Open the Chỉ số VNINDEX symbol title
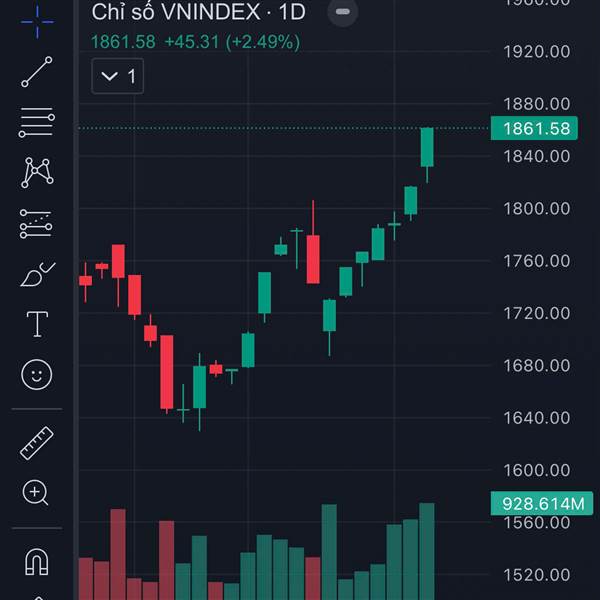This screenshot has width=600, height=600. tap(198, 13)
